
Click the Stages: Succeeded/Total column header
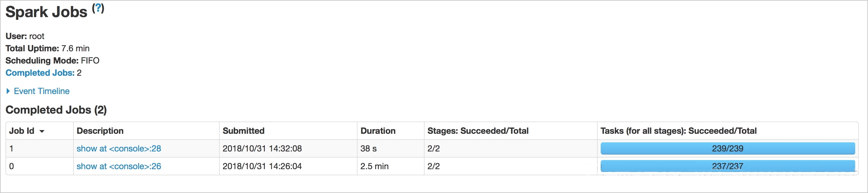click(x=478, y=131)
